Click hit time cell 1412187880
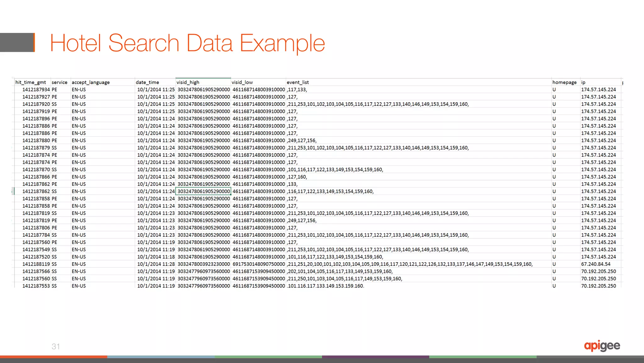This screenshot has width=644, height=363. (32, 140)
